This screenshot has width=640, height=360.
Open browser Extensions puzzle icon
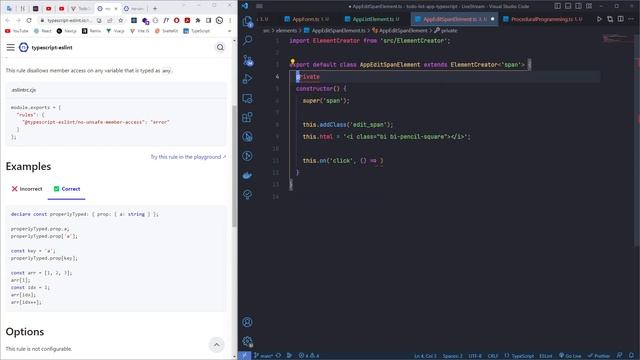pos(198,20)
